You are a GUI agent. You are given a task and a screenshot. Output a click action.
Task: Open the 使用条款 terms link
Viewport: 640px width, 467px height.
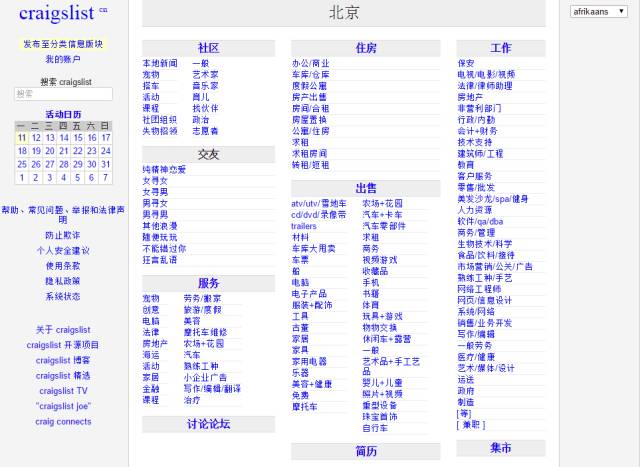coord(63,266)
